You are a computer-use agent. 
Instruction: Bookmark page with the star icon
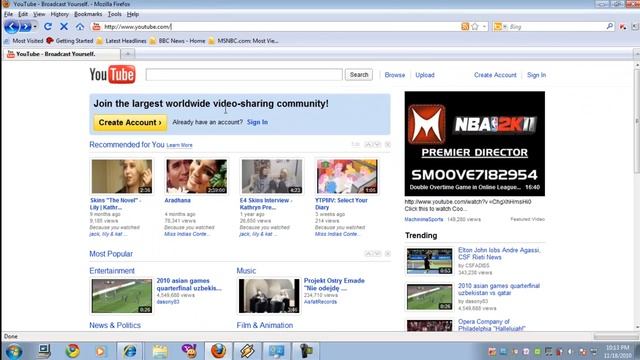click(475, 27)
